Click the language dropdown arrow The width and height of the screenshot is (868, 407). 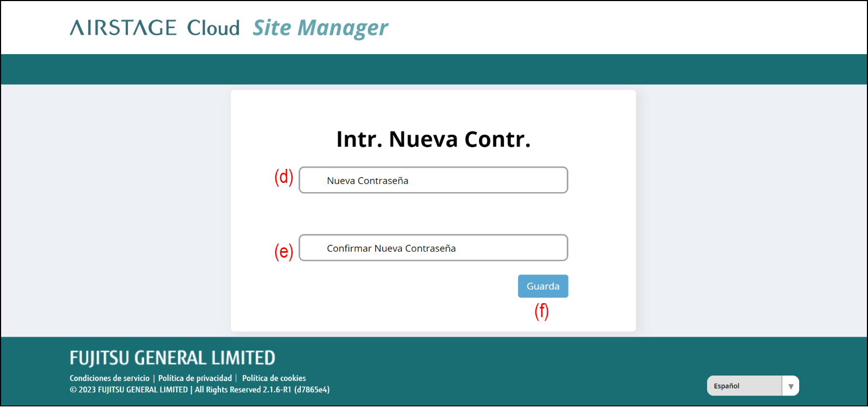(x=791, y=386)
